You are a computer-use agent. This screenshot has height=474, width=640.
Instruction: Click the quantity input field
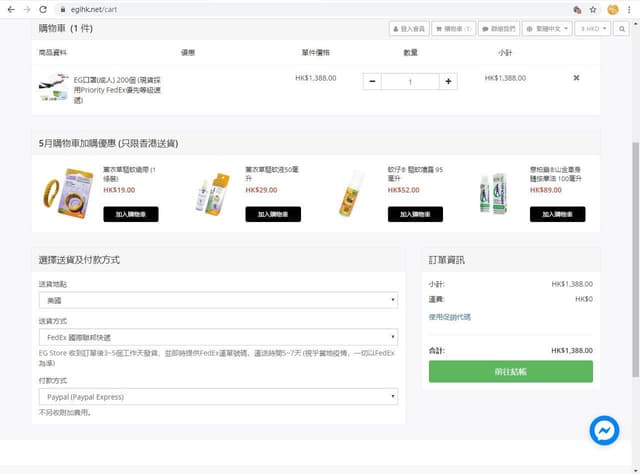click(x=410, y=81)
